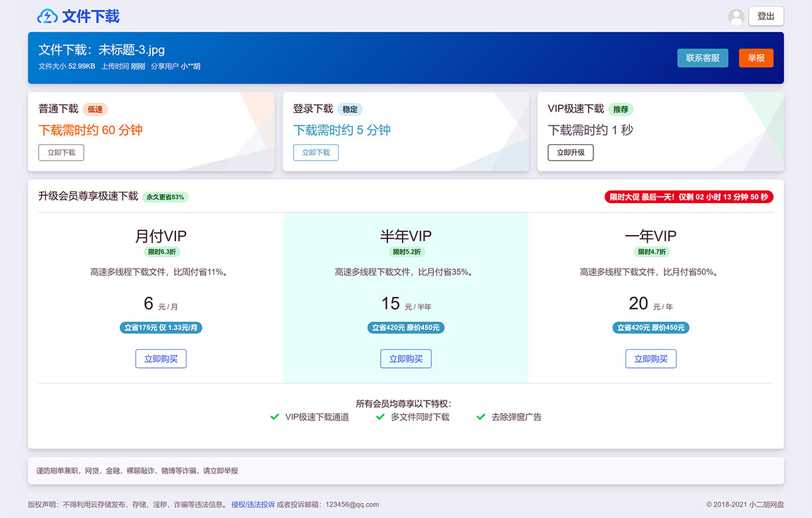Click the green checkmark before VIP极速下载通道
The width and height of the screenshot is (812, 518).
click(x=274, y=417)
